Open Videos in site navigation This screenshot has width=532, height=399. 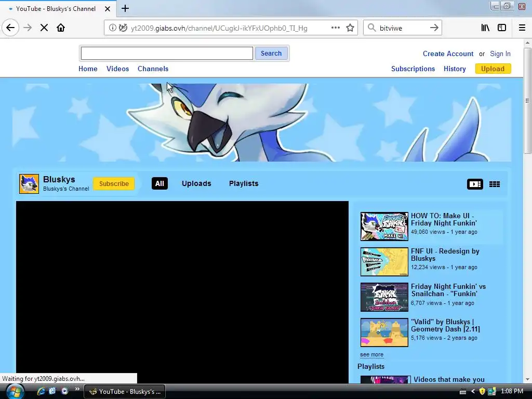coord(118,69)
